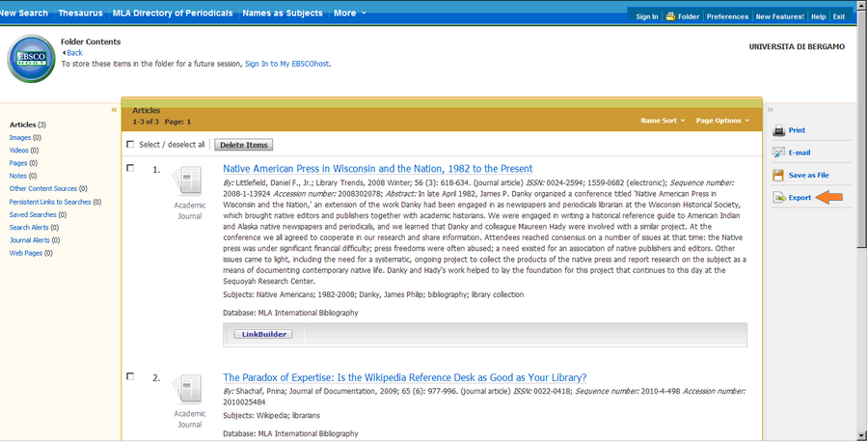
Task: Click Academic Journal icon for second article
Action: (189, 390)
